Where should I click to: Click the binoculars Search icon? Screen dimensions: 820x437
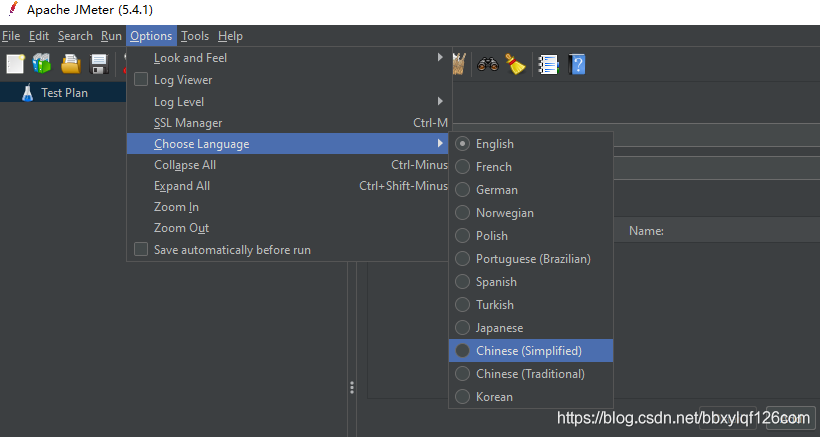(x=488, y=65)
